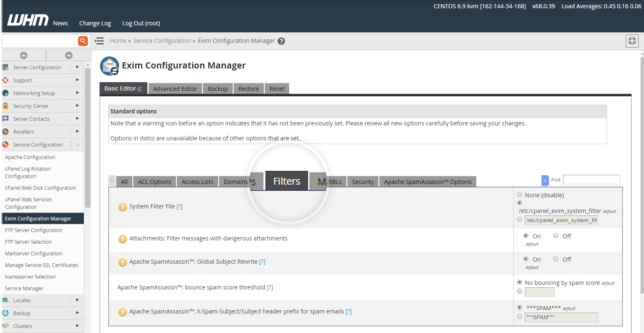Screen dimensions: 644x333
Task: Select the custom bounce spam score radio
Action: click(x=520, y=291)
